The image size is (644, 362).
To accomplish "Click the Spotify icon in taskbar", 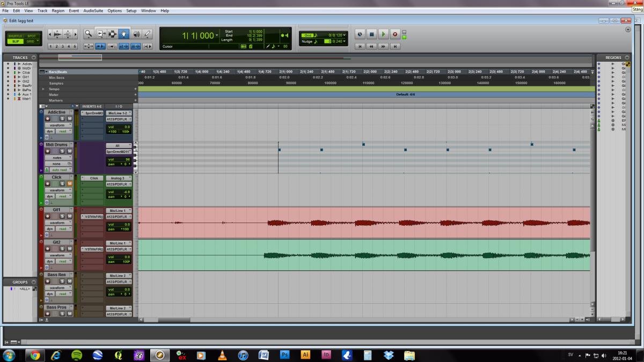I will click(x=76, y=355).
